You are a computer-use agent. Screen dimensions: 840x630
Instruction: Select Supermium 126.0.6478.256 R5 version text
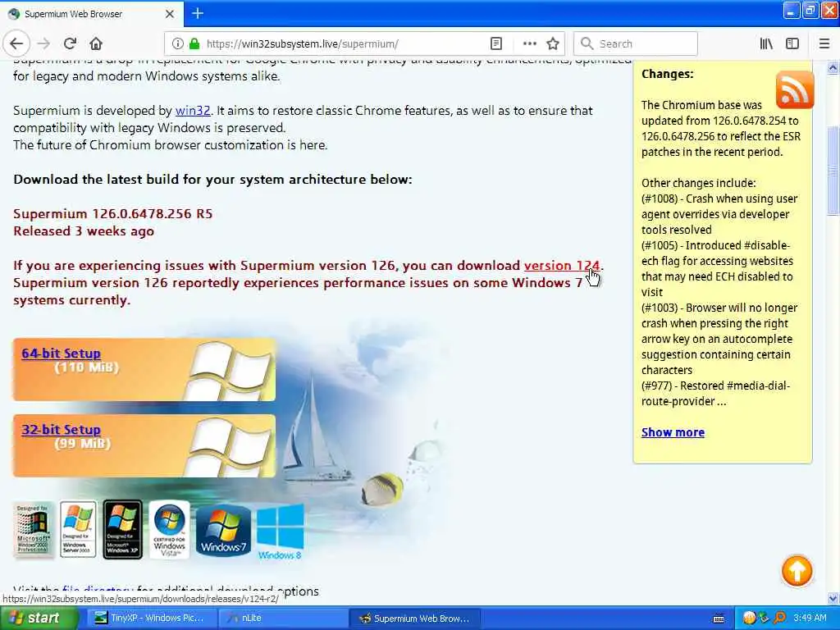(113, 214)
